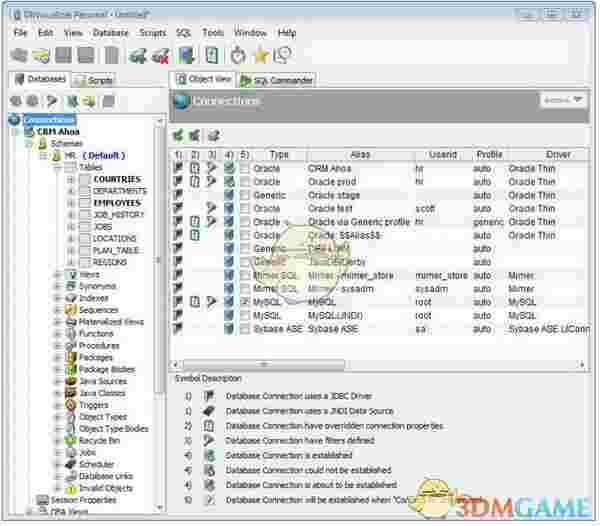Screen dimensions: 600x526
Task: Click the green document toolbar icon
Action: pyautogui.click(x=212, y=56)
